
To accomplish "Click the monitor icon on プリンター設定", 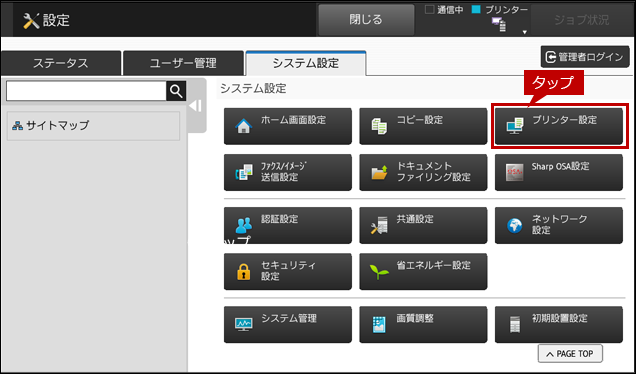I will coord(515,126).
